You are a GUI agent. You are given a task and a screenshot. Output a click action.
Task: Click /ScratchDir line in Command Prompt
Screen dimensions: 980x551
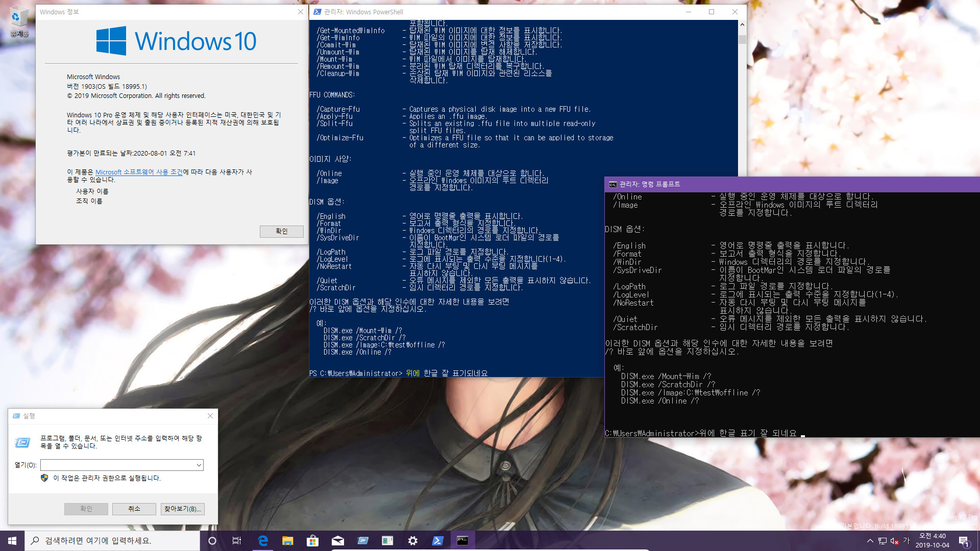pyautogui.click(x=730, y=327)
